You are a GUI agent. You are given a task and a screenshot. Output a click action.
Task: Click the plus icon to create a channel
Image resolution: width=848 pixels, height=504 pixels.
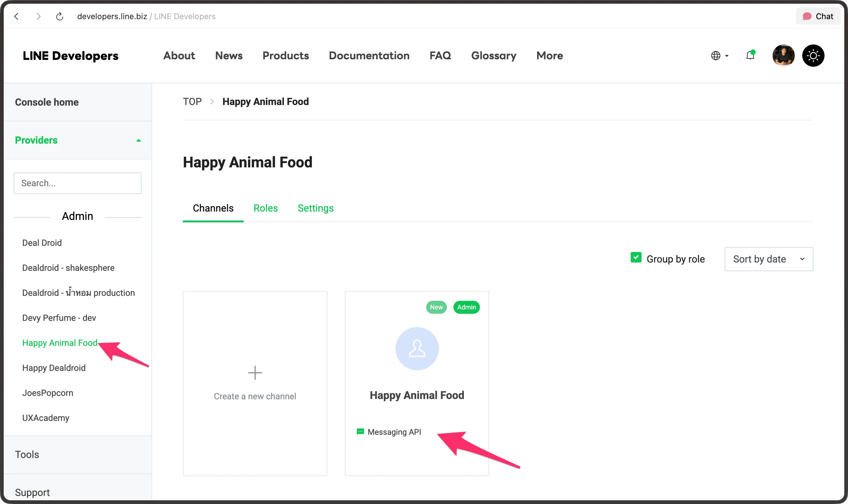[x=255, y=372]
